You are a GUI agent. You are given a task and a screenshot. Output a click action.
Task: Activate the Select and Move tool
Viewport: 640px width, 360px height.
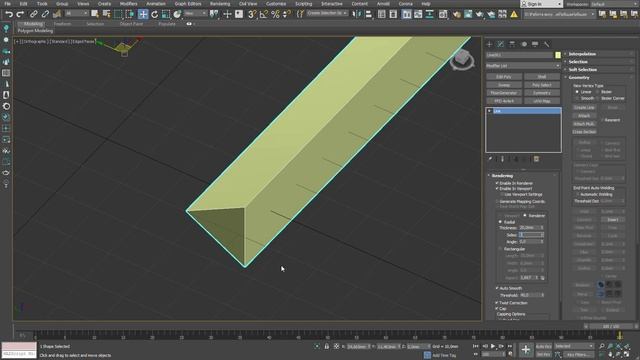click(143, 14)
